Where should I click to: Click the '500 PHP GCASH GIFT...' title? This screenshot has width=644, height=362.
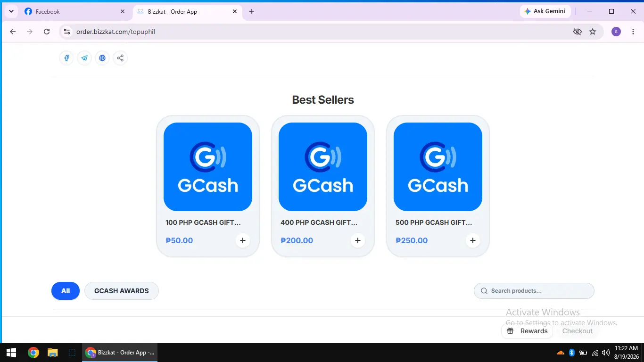point(434,222)
